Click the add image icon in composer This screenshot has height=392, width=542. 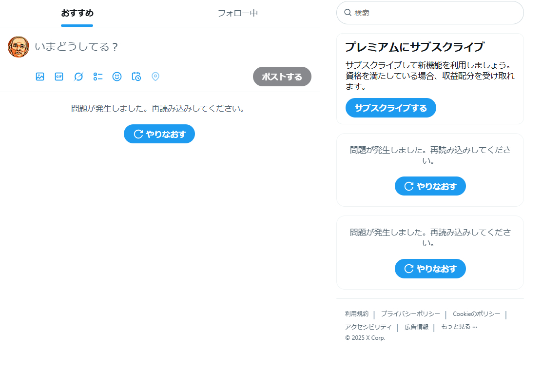tap(40, 77)
